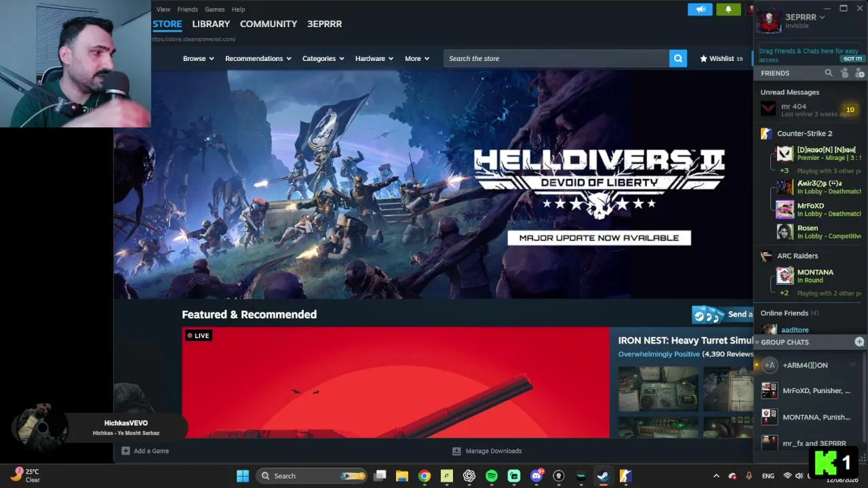Click the Wishlist star icon
868x488 pixels.
[703, 58]
